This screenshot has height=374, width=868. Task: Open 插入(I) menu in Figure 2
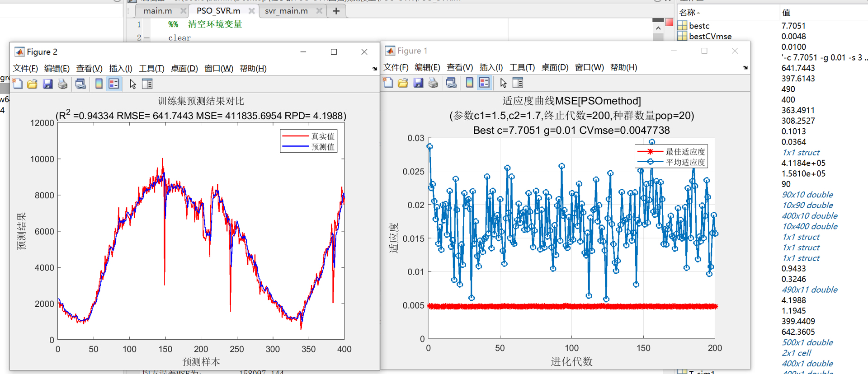tap(121, 69)
